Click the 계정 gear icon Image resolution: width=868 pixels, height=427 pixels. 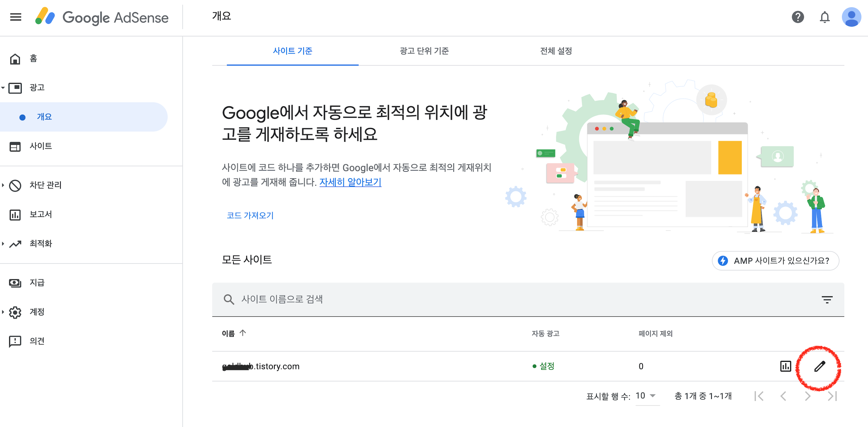point(15,312)
